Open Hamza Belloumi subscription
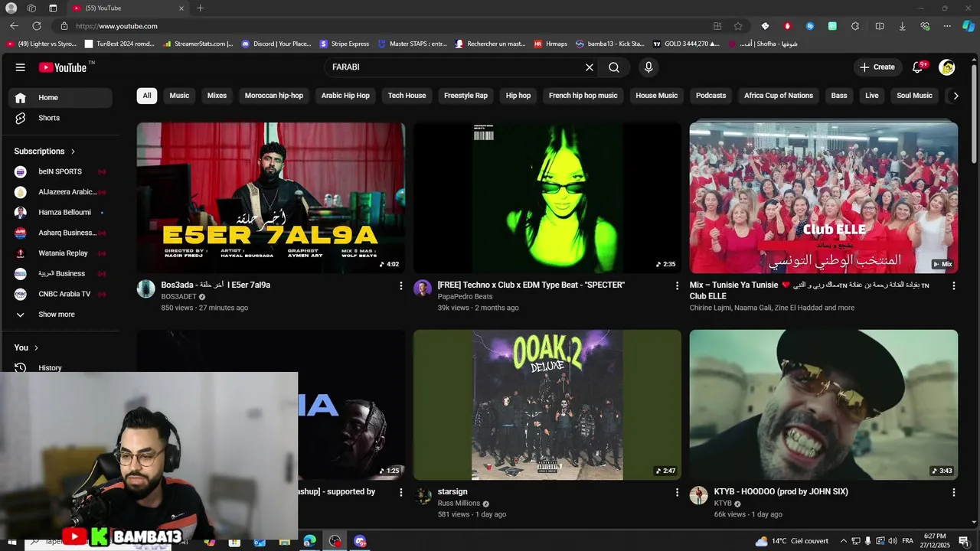This screenshot has width=980, height=551. [x=60, y=212]
